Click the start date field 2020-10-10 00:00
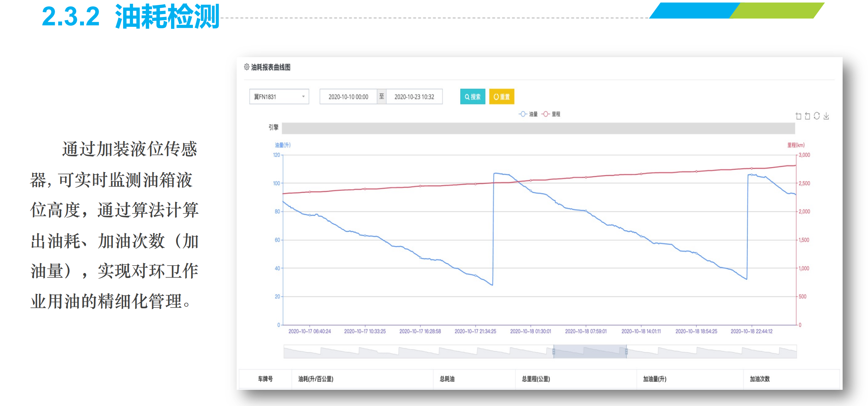 click(x=348, y=97)
